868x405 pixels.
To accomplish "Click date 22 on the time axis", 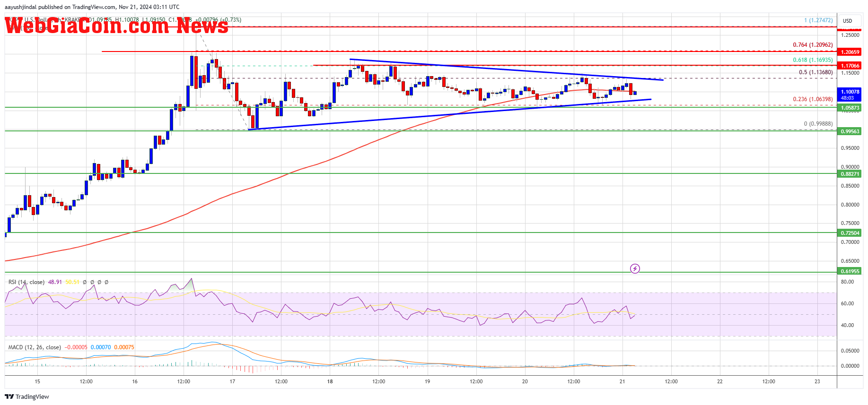I will coord(720,381).
